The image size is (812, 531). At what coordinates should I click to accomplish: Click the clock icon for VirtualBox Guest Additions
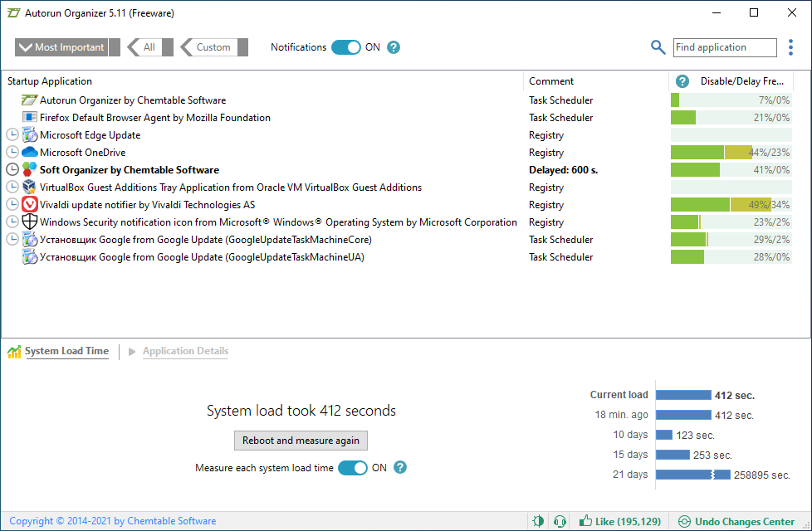pyautogui.click(x=12, y=187)
